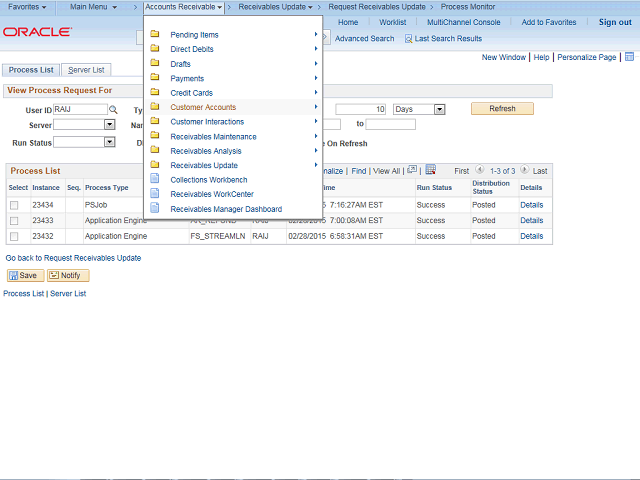Click the Notify button
The width and height of the screenshot is (640, 480).
click(68, 276)
